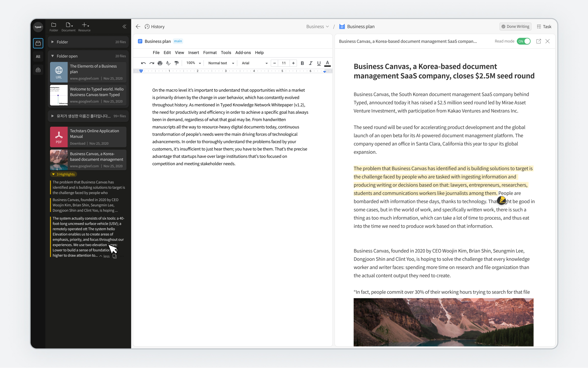Click 'less' to collapse the expanded highlight
Viewport: 588px width, 368px height.
(105, 256)
